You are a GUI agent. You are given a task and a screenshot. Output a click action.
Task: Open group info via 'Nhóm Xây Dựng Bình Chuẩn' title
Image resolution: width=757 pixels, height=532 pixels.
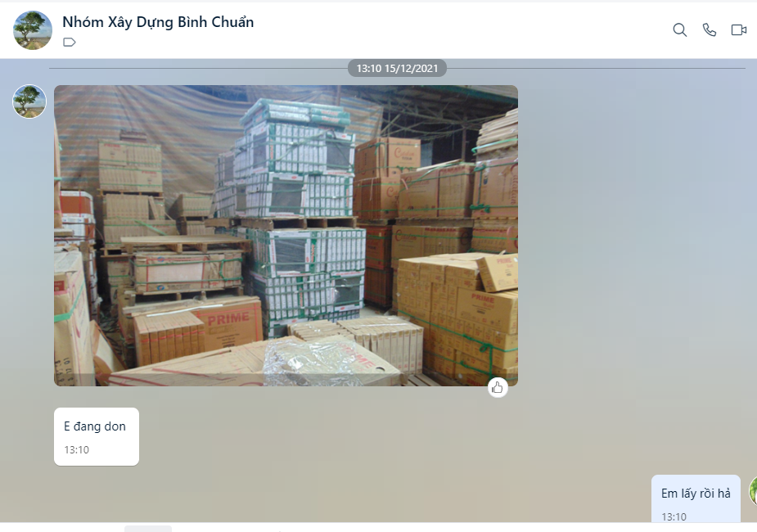(158, 22)
